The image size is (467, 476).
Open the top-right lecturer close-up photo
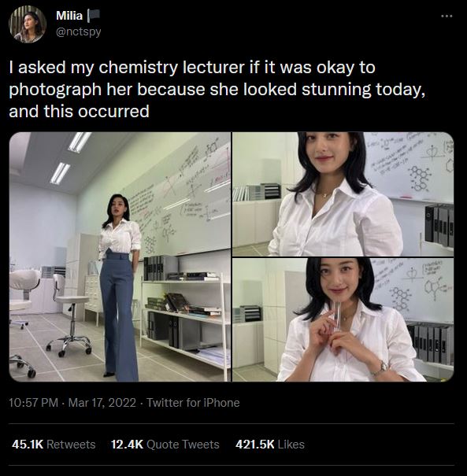[343, 194]
